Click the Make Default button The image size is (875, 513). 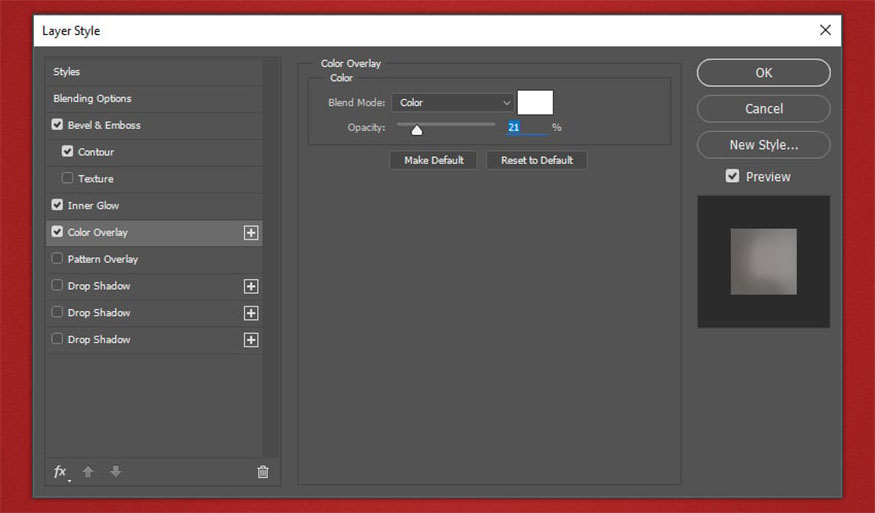[434, 160]
